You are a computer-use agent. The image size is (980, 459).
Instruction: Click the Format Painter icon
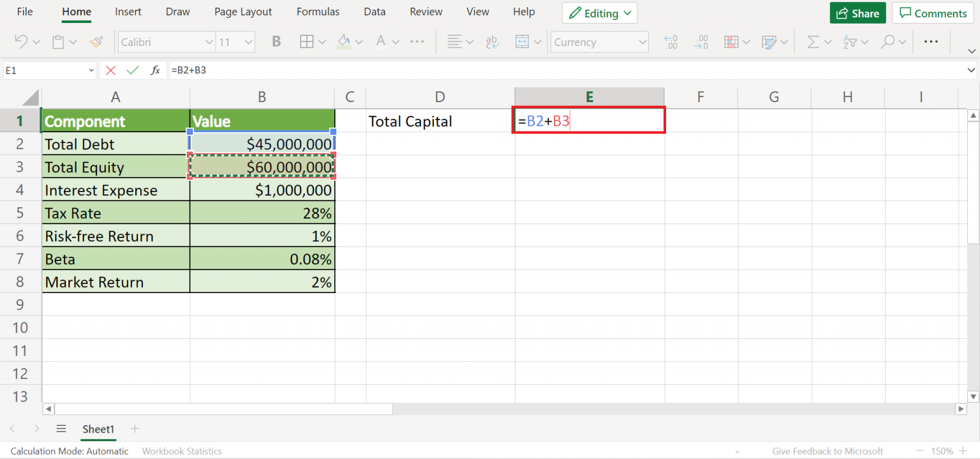pyautogui.click(x=96, y=41)
